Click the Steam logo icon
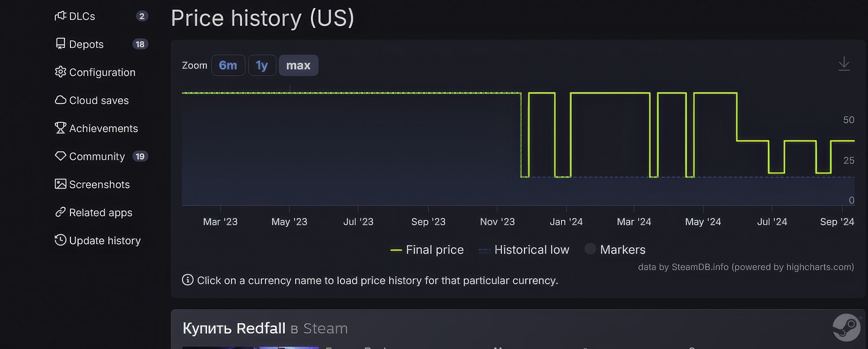 point(846,327)
